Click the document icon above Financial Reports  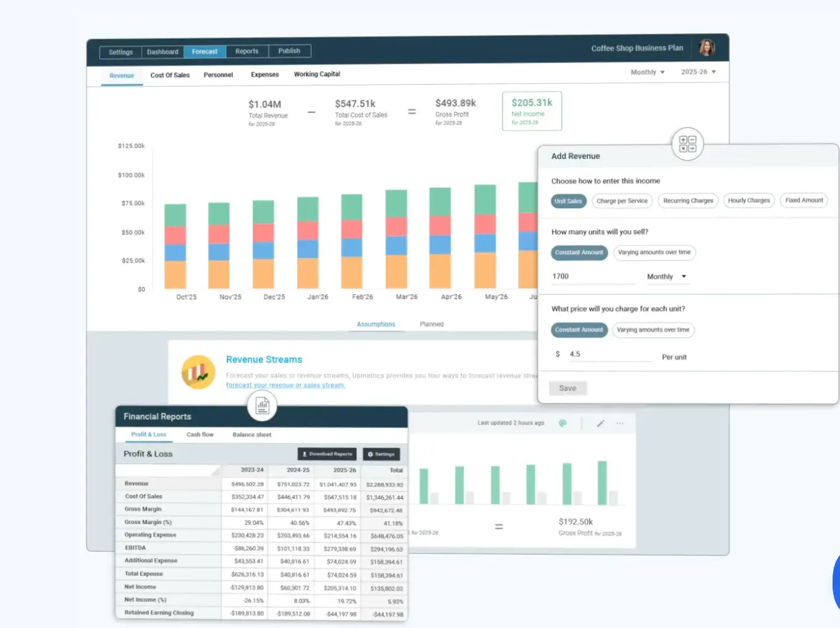(x=262, y=405)
